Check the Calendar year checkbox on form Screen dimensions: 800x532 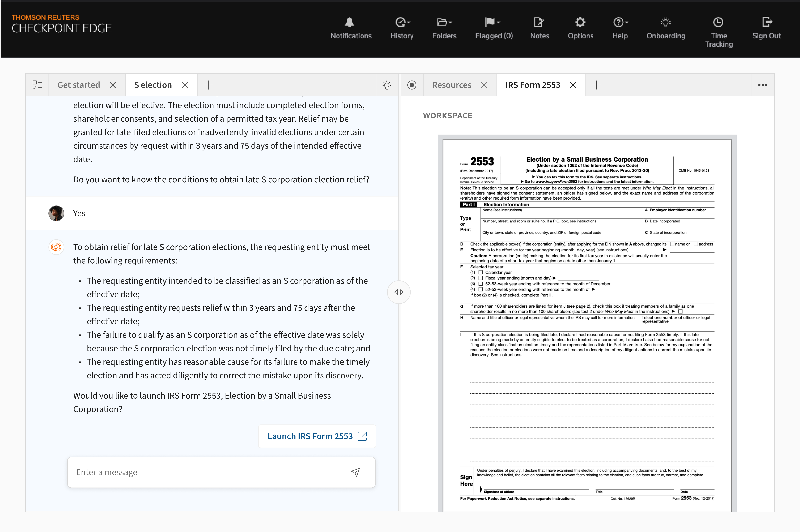click(x=480, y=272)
